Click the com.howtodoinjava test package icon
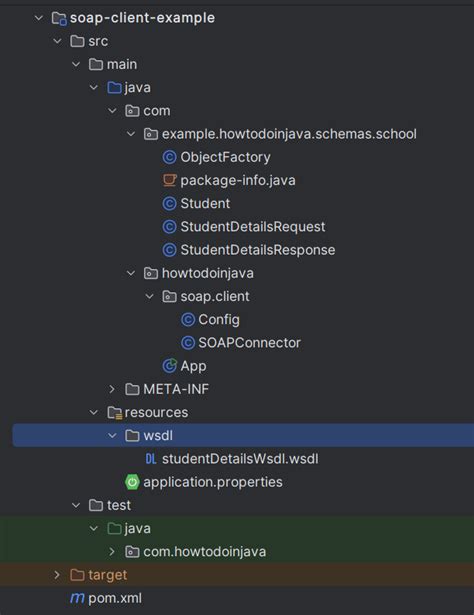474x615 pixels. point(132,552)
